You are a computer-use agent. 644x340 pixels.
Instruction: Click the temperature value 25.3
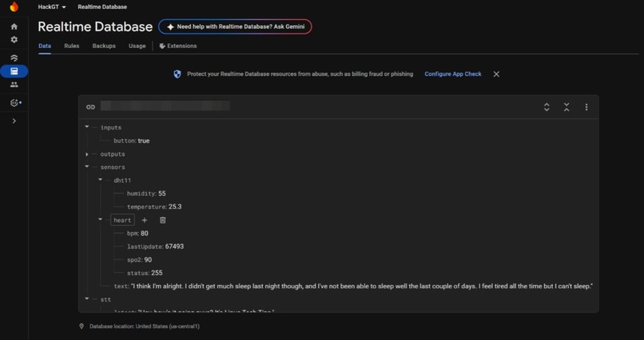(174, 207)
